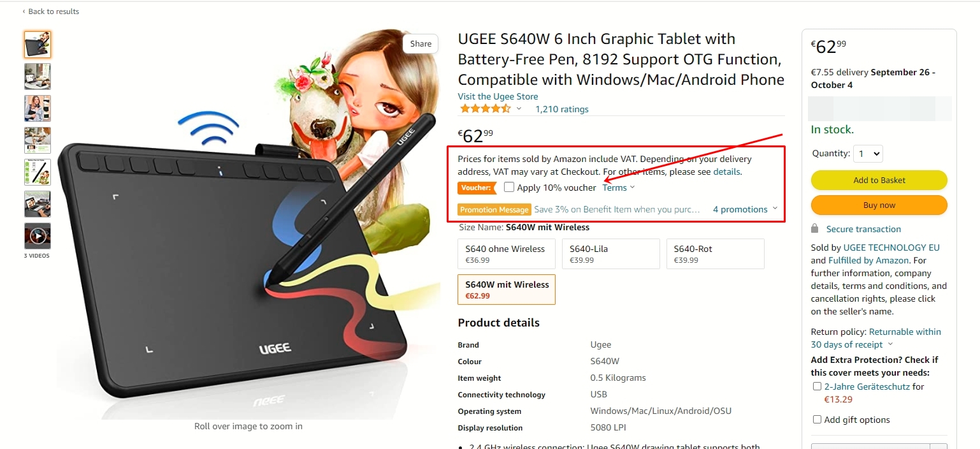The image size is (980, 449).
Task: Open star rating breakdown chevron
Action: pos(519,109)
